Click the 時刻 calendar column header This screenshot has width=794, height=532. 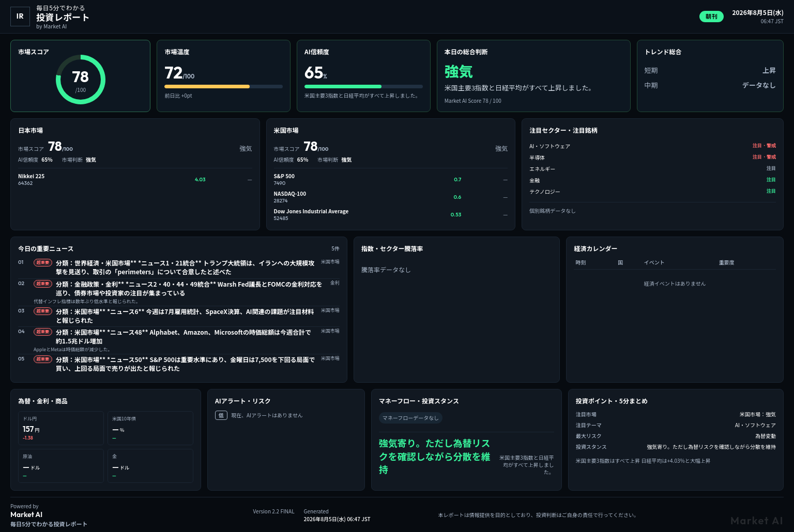581,262
